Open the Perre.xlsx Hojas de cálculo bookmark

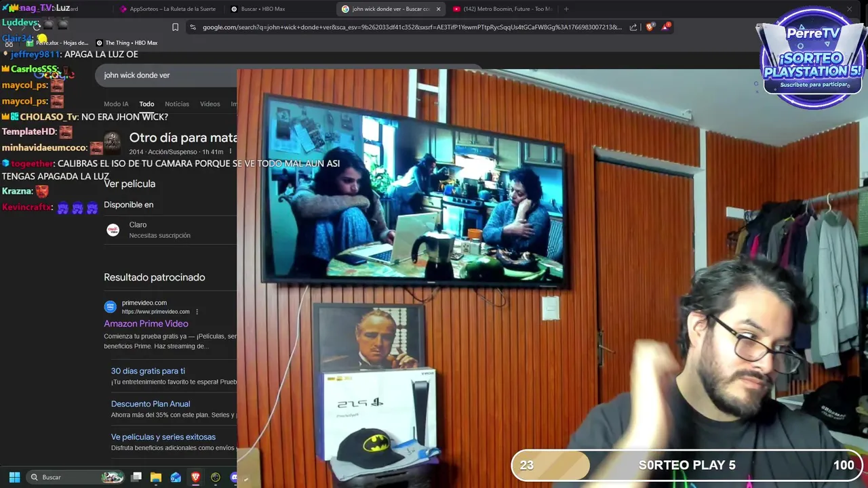[x=58, y=43]
